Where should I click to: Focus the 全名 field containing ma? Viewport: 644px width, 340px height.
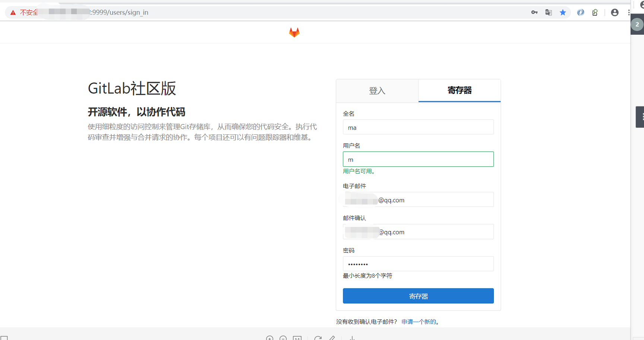click(418, 127)
